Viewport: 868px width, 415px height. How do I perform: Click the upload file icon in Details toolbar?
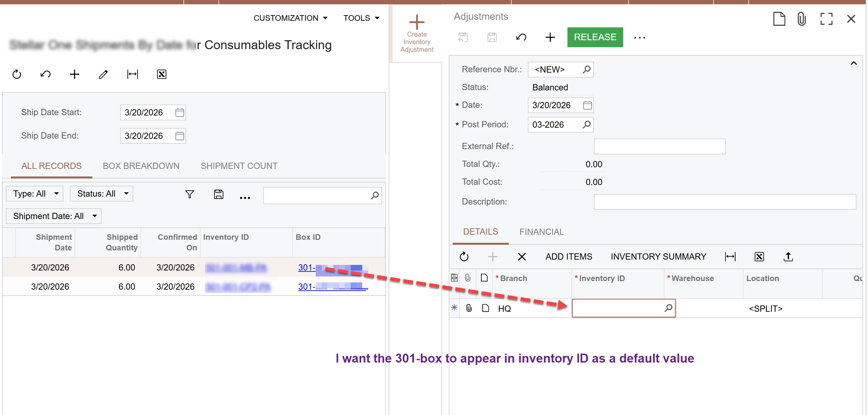click(x=788, y=257)
